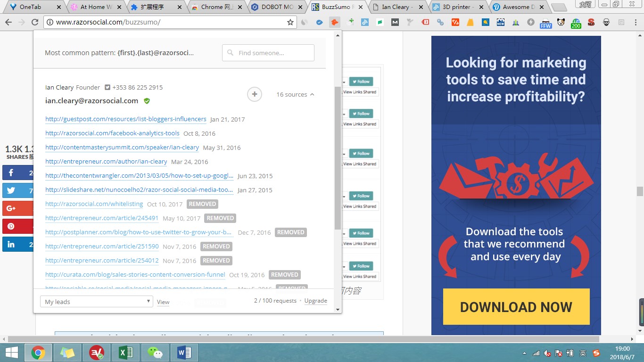
Task: Click the plus button to save Ian Cleary lead
Action: coord(255,94)
